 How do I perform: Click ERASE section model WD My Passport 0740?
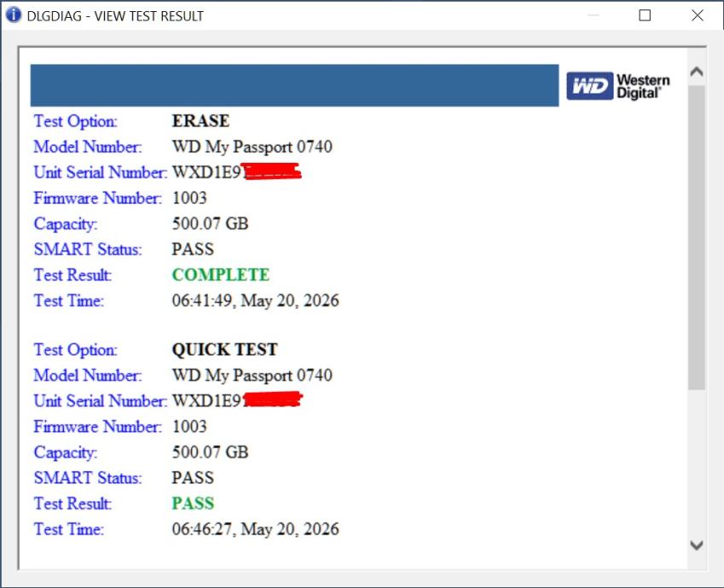(x=252, y=147)
